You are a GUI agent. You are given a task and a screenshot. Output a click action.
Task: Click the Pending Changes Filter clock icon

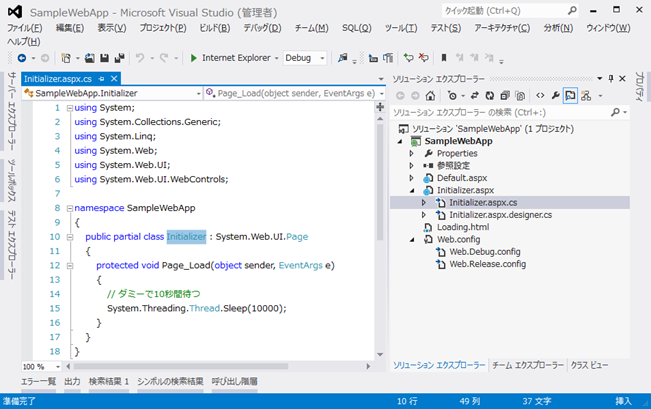[x=452, y=96]
